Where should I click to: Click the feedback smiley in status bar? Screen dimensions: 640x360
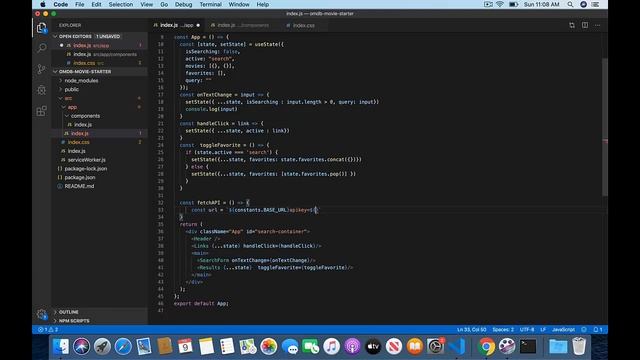tap(584, 329)
